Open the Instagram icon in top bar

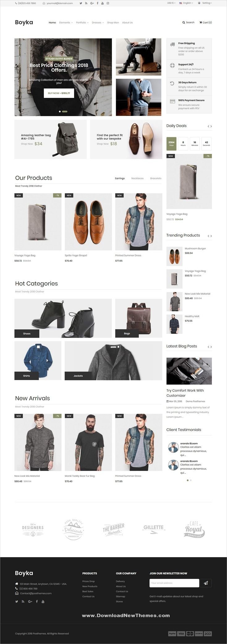pos(108,3)
